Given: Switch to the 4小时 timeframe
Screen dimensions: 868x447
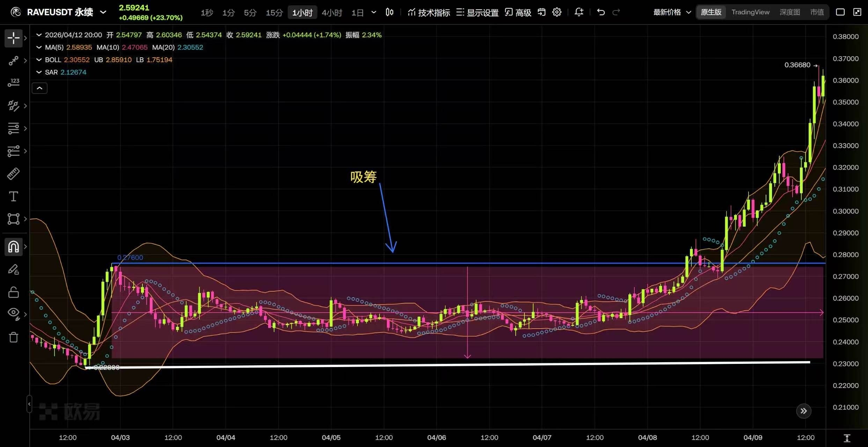Looking at the screenshot, I should [x=332, y=13].
